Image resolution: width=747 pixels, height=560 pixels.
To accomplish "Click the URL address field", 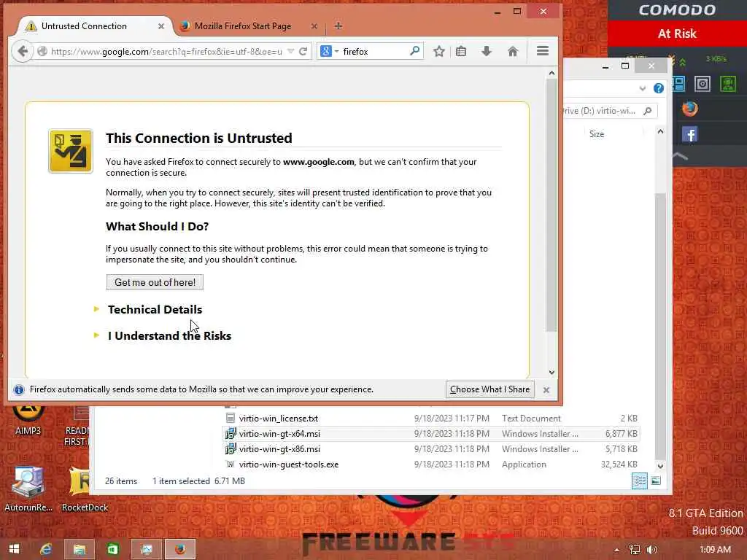I will pos(166,51).
